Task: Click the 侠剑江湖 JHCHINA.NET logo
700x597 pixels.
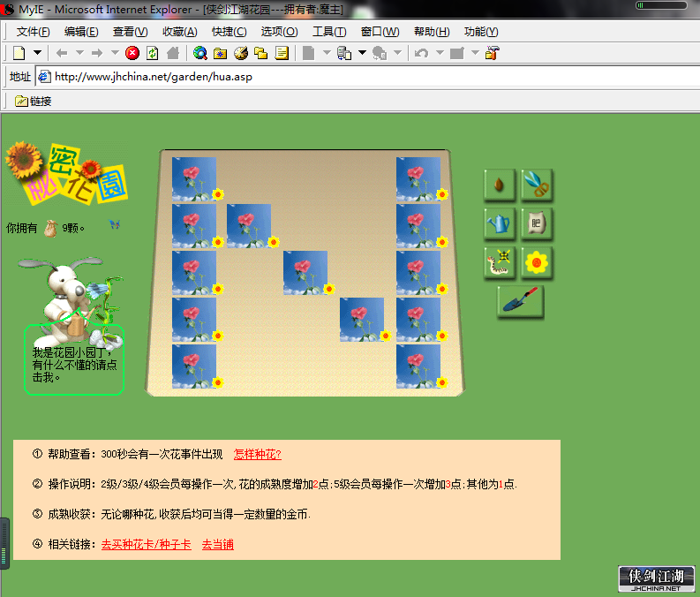Action: [x=657, y=579]
